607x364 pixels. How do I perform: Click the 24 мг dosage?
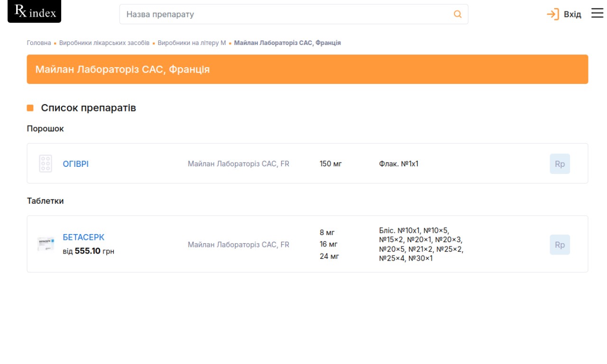330,256
